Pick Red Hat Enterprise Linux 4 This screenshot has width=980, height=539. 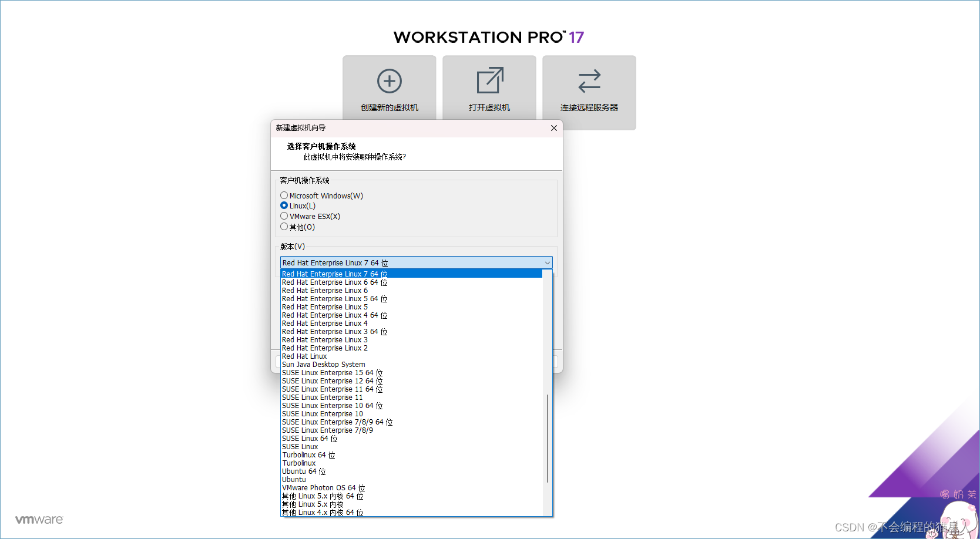click(411, 324)
